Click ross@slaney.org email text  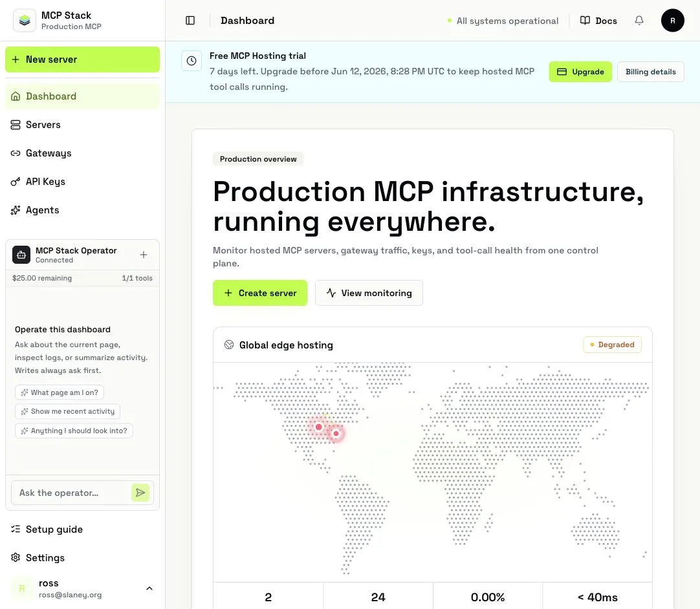tap(70, 595)
